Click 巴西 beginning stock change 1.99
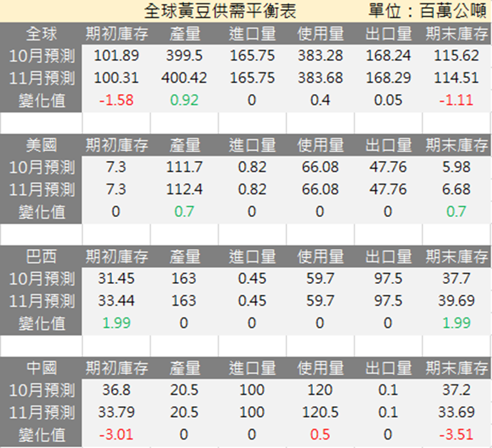 [116, 323]
